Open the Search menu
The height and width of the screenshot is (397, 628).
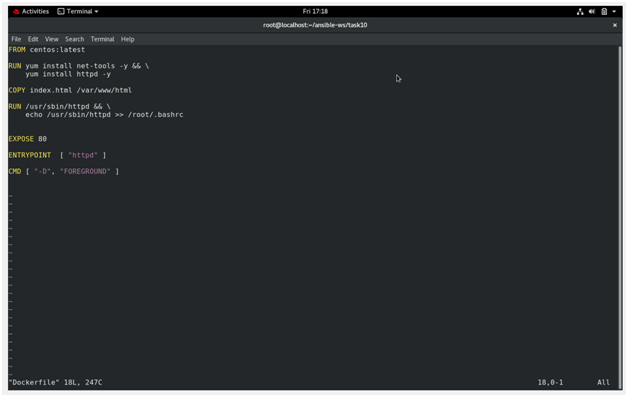point(74,39)
